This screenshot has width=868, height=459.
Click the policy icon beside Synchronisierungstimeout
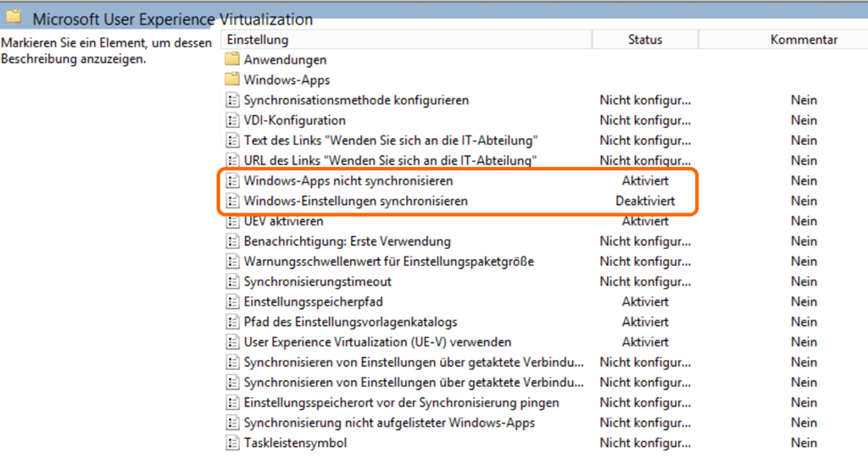(x=232, y=282)
